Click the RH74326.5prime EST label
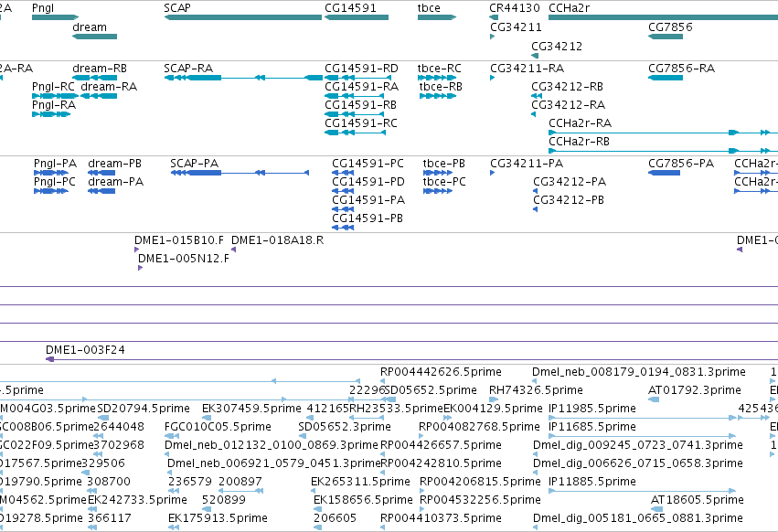The height and width of the screenshot is (532, 778). [x=536, y=390]
